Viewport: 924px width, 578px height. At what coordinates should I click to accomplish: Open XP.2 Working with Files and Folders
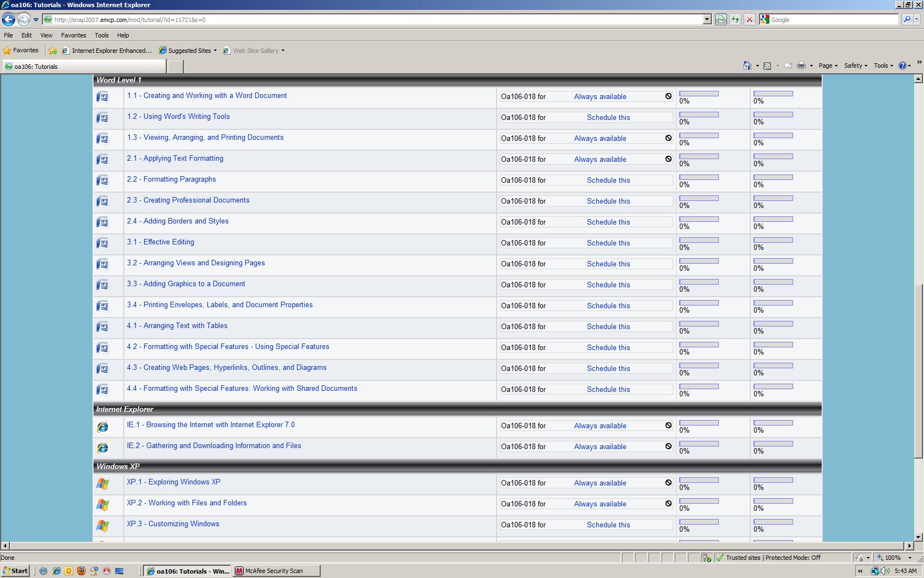(x=187, y=503)
